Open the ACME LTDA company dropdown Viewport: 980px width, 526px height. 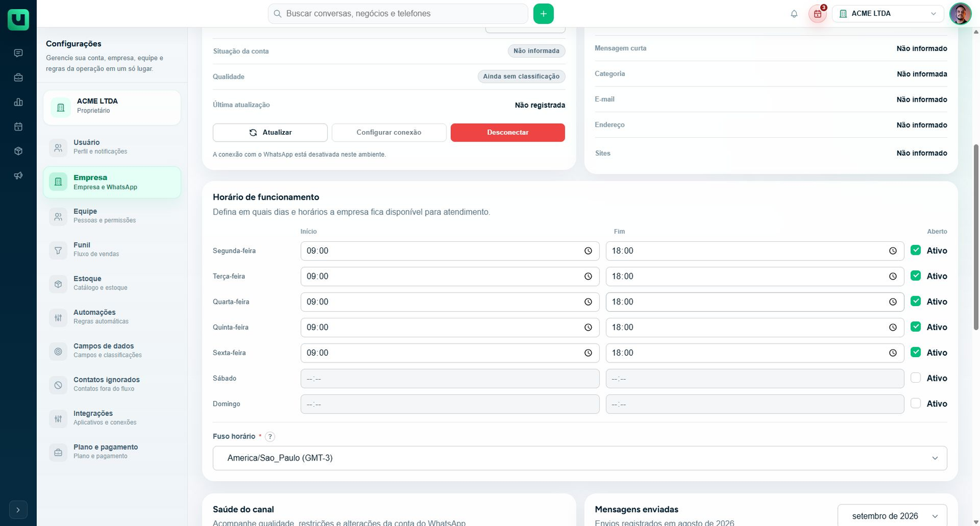[x=888, y=13]
